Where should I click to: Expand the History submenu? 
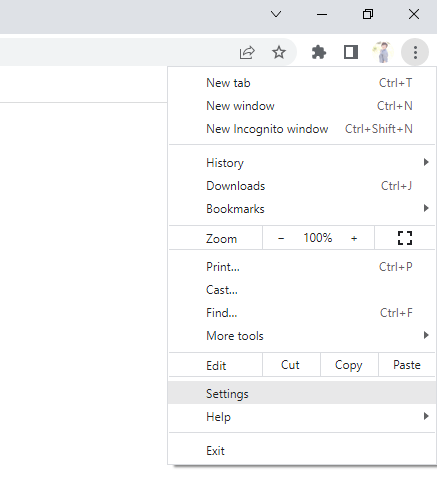coord(302,163)
